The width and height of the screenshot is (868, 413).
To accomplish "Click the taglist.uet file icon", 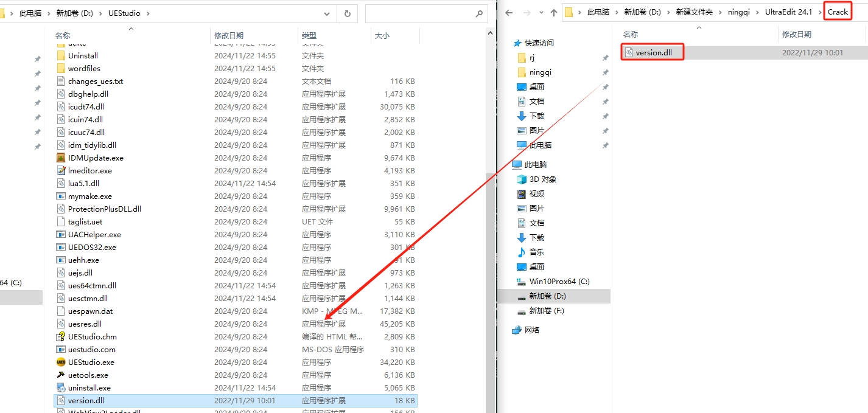I will [60, 221].
